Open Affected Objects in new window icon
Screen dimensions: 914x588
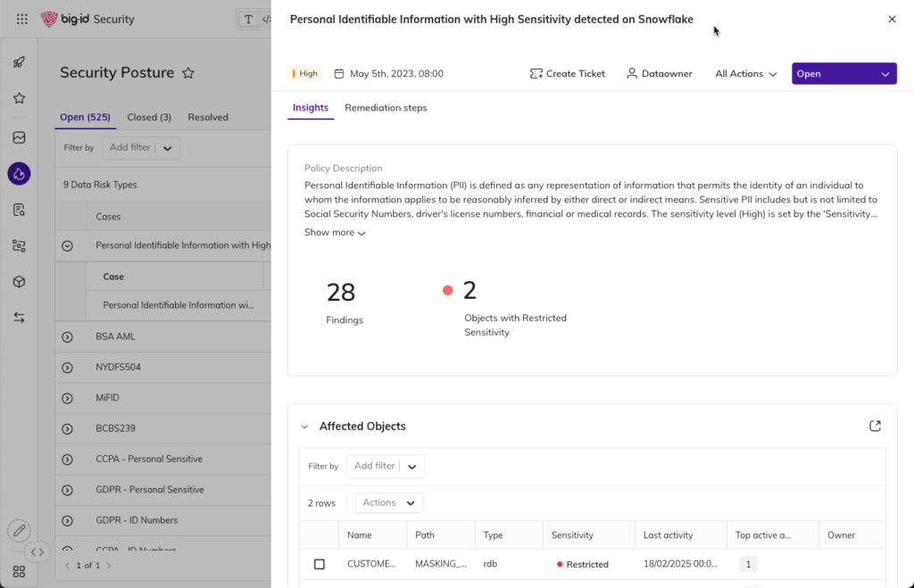[875, 426]
